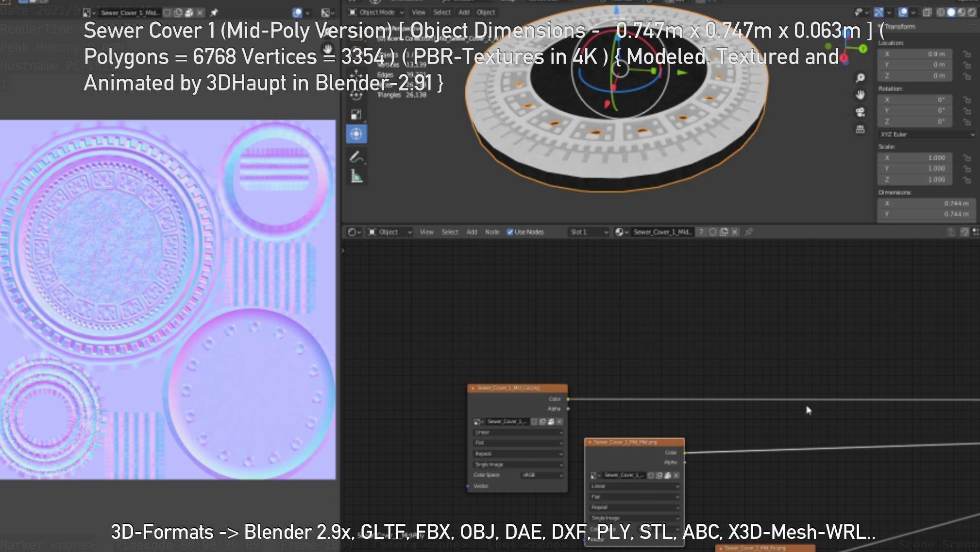
Task: Open the shader type Object dropdown
Action: (x=390, y=232)
